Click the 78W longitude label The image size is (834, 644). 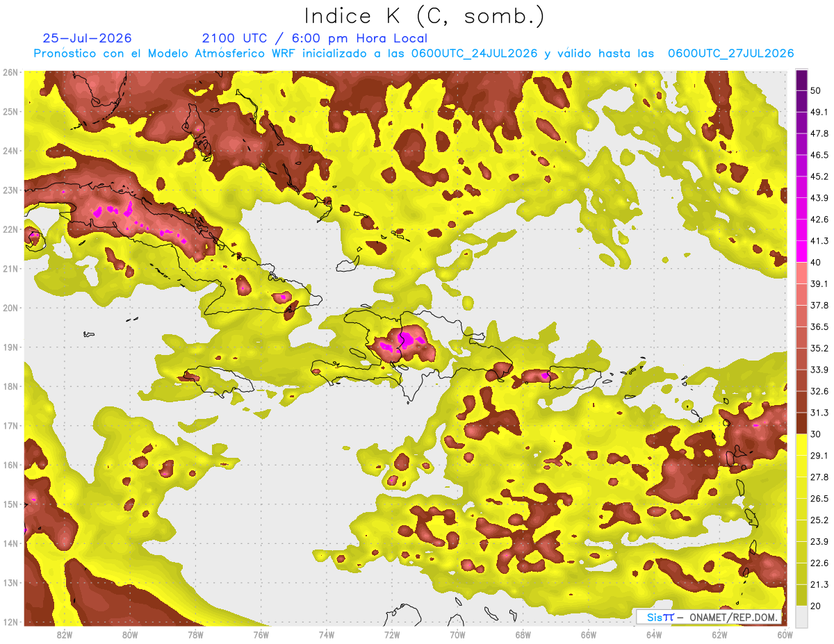(x=195, y=634)
